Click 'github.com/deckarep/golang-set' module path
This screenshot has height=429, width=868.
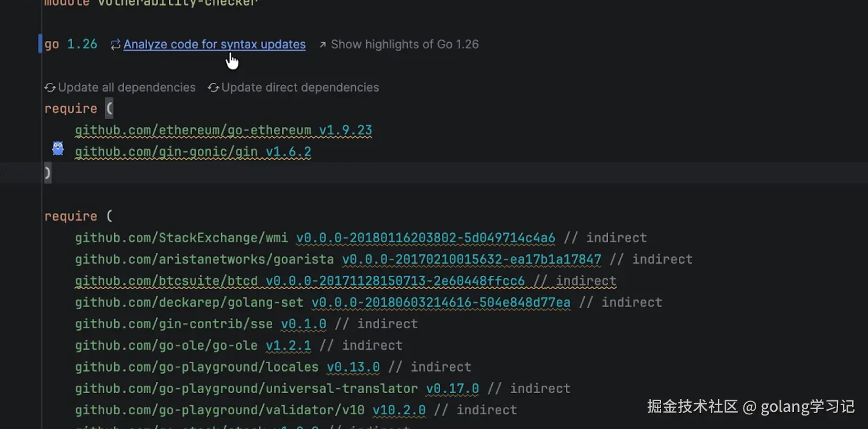click(x=189, y=303)
